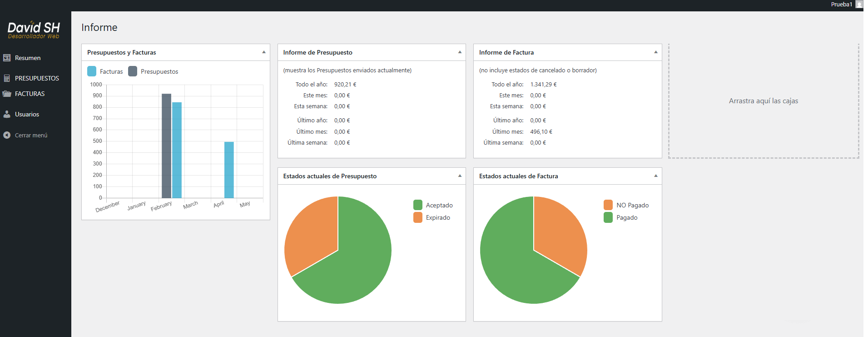
Task: Click the PRESUPUESTOS calculator icon
Action: (x=7, y=78)
